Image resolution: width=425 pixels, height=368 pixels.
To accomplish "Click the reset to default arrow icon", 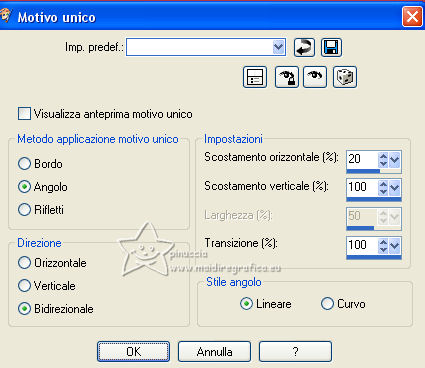I will coord(304,47).
